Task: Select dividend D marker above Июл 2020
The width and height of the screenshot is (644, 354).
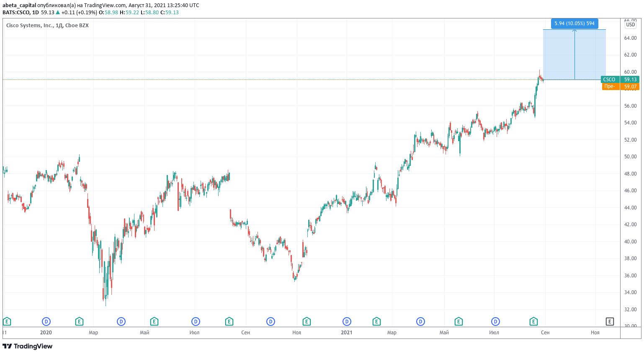Action: 196,321
